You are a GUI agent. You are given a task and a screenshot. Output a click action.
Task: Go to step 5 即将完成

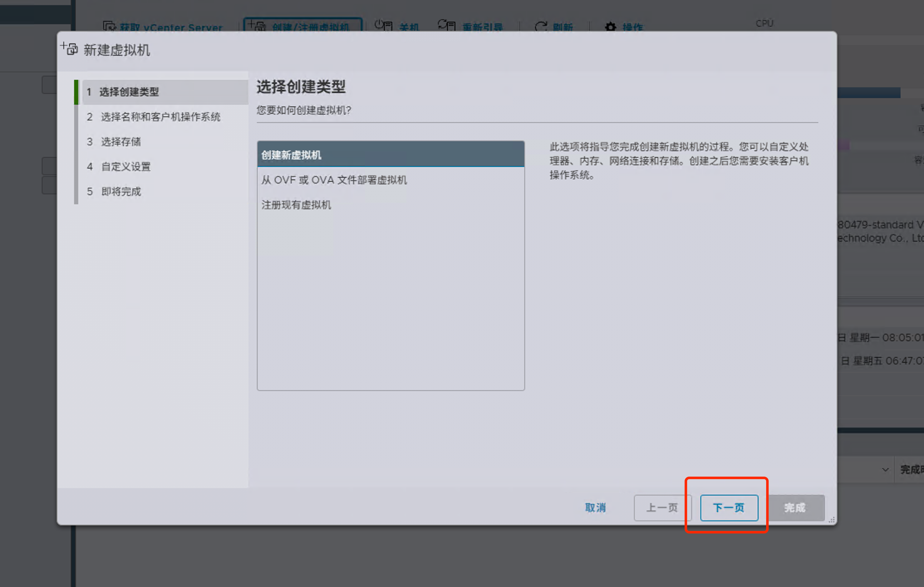click(x=121, y=191)
